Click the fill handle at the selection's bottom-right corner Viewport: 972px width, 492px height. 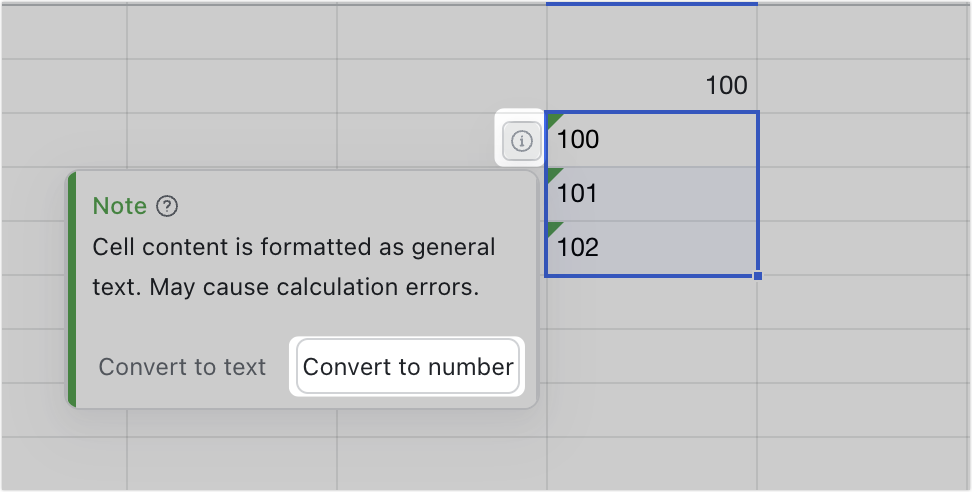pos(757,275)
